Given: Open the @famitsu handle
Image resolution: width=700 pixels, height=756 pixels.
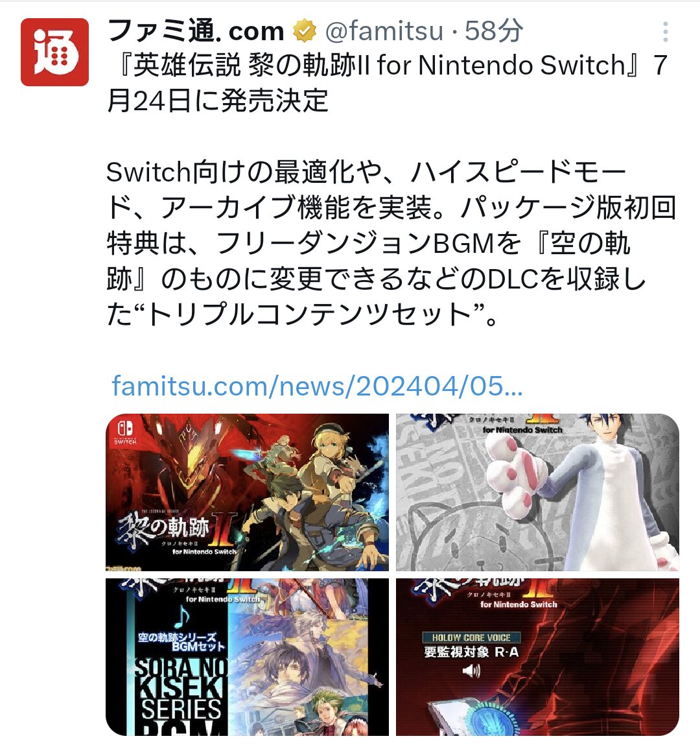Looking at the screenshot, I should tap(384, 31).
